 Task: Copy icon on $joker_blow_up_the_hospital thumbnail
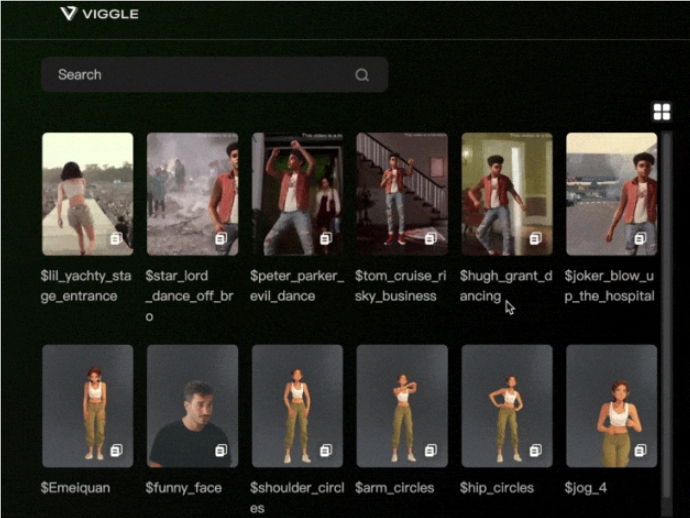[640, 239]
